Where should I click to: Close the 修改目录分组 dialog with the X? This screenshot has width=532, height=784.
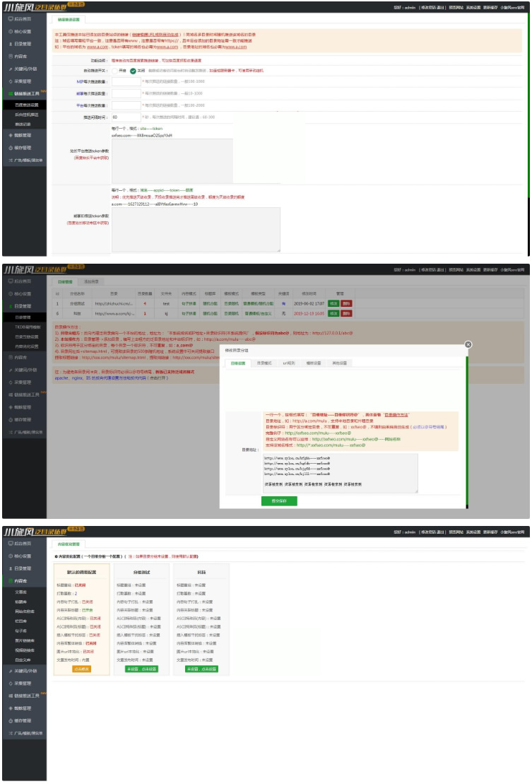click(x=466, y=344)
